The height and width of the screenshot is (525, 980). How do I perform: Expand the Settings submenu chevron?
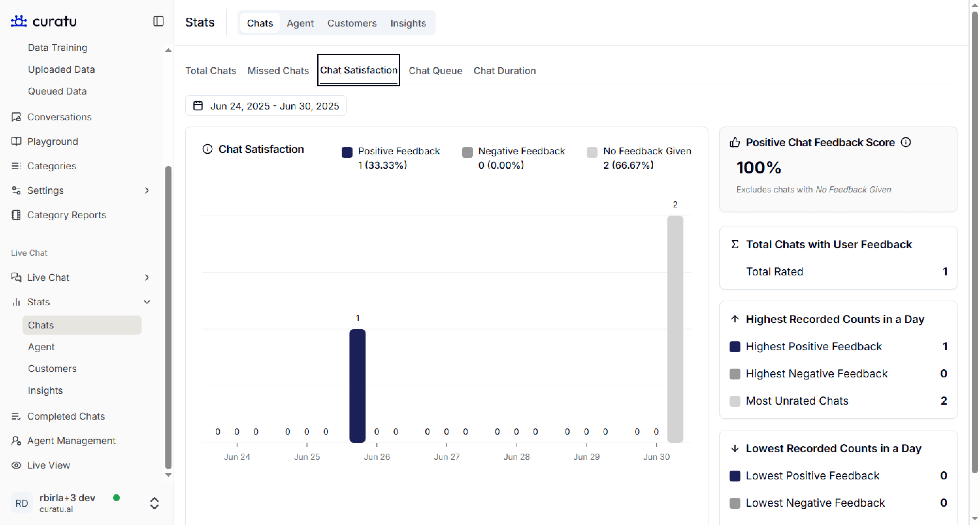tap(147, 190)
